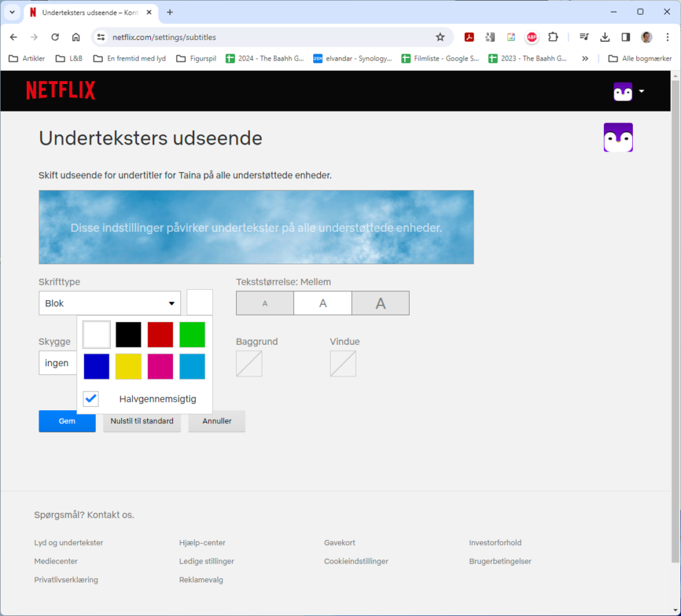Open a new browser tab
Viewport: 681px width, 616px height.
click(170, 12)
